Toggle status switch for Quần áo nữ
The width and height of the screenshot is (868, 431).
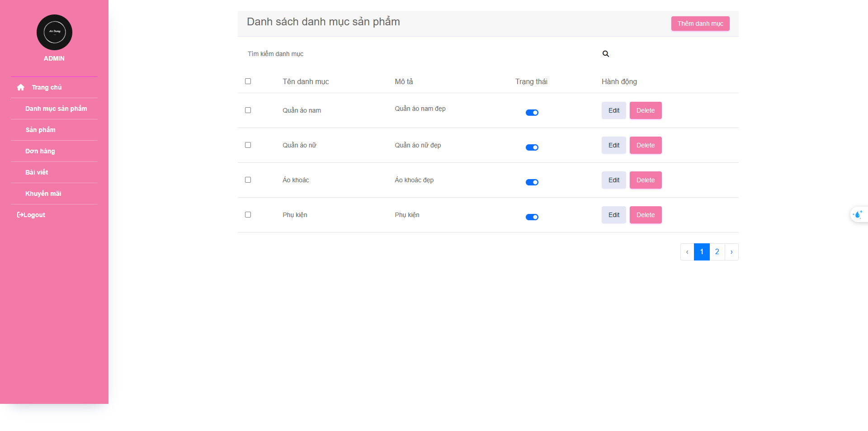coord(532,147)
